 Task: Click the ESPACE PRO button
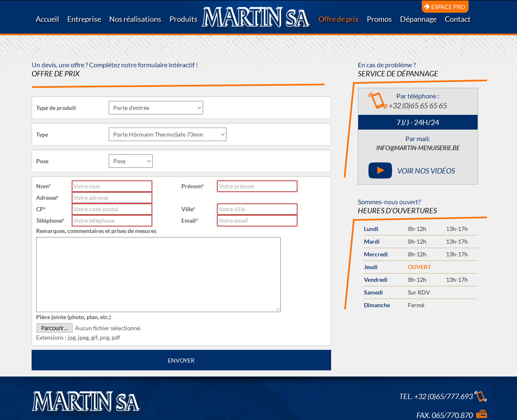click(x=445, y=7)
